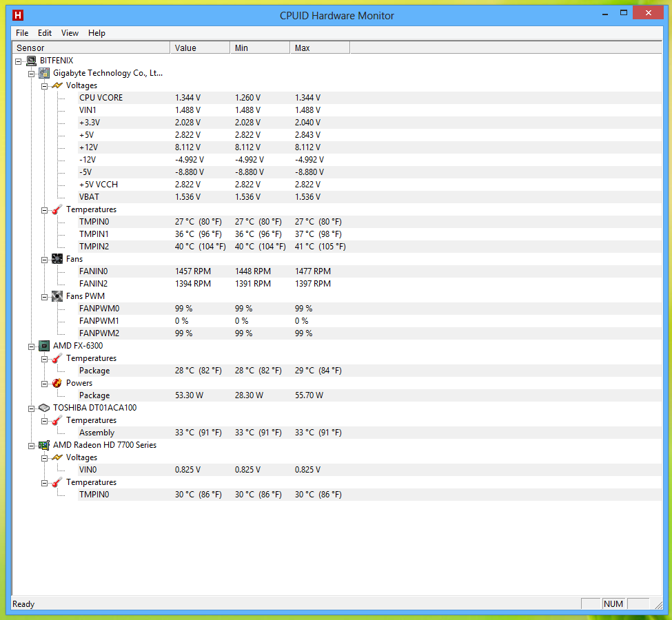Click the AMD FX-6300 Temperatures thermometer icon

[57, 358]
